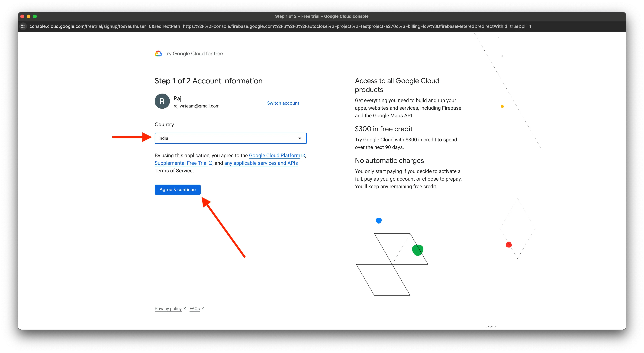Open Google Cloud Platform terms link

coord(274,155)
